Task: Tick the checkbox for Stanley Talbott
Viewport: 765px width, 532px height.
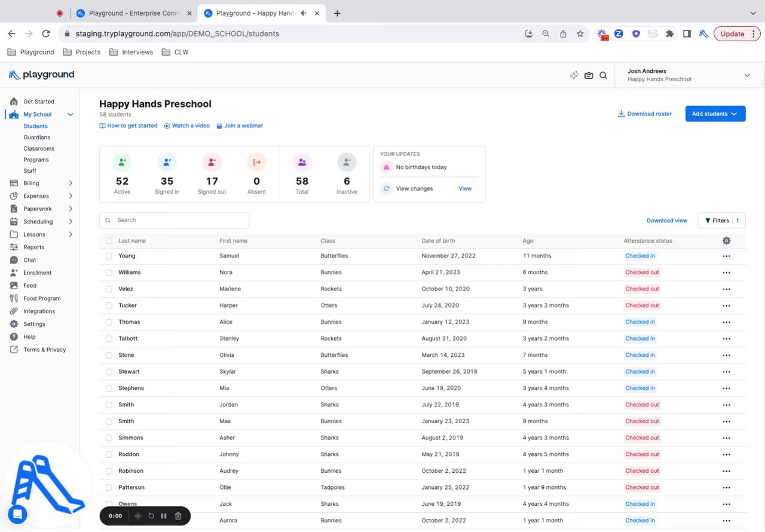Action: click(109, 339)
